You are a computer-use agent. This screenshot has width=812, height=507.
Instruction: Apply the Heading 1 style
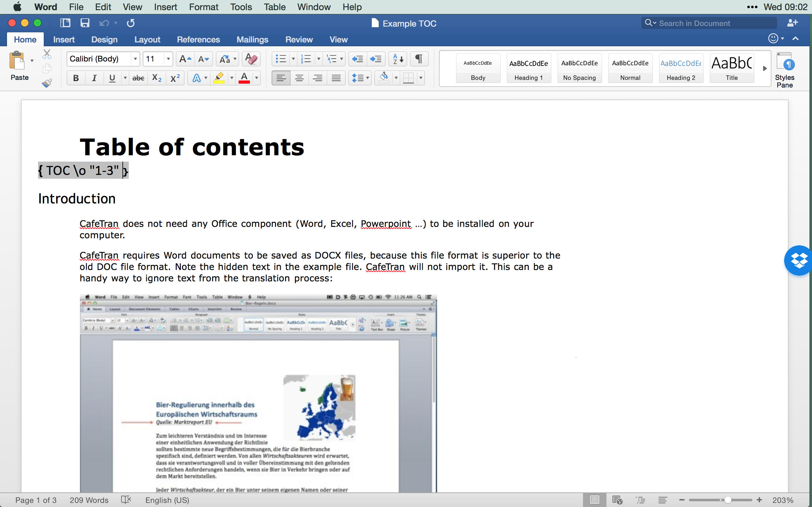tap(528, 68)
